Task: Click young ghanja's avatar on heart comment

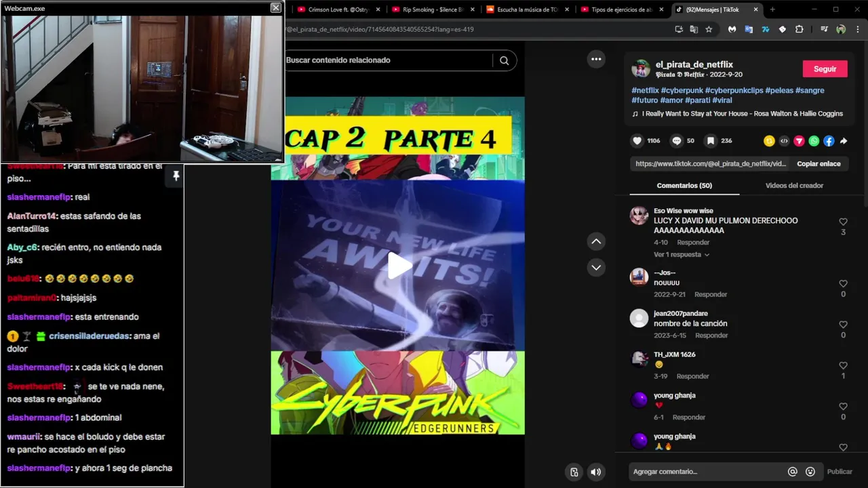Action: tap(639, 400)
